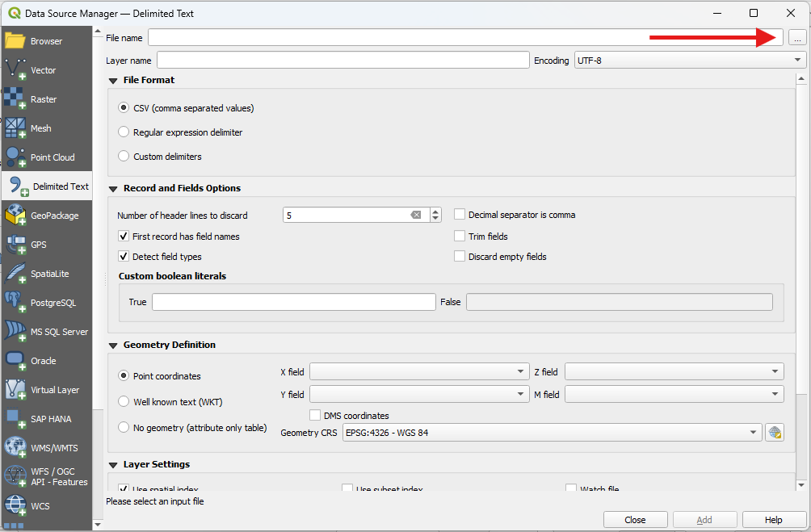Screen dimensions: 811x532
Task: Decrease header lines to discard
Action: click(x=435, y=219)
